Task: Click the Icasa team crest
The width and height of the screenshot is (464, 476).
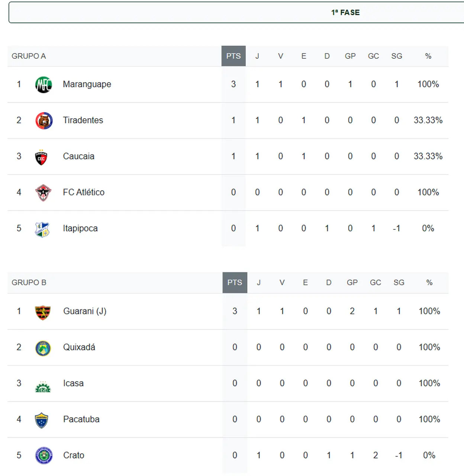Action: [43, 386]
